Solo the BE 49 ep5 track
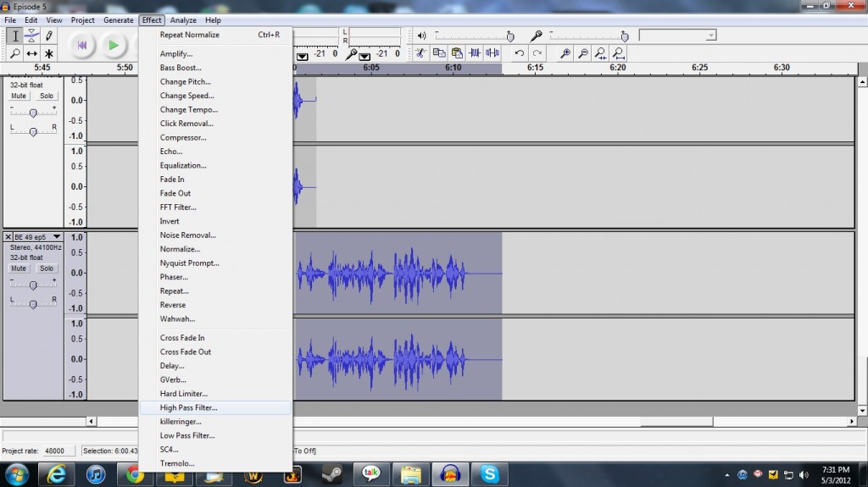 (x=47, y=268)
